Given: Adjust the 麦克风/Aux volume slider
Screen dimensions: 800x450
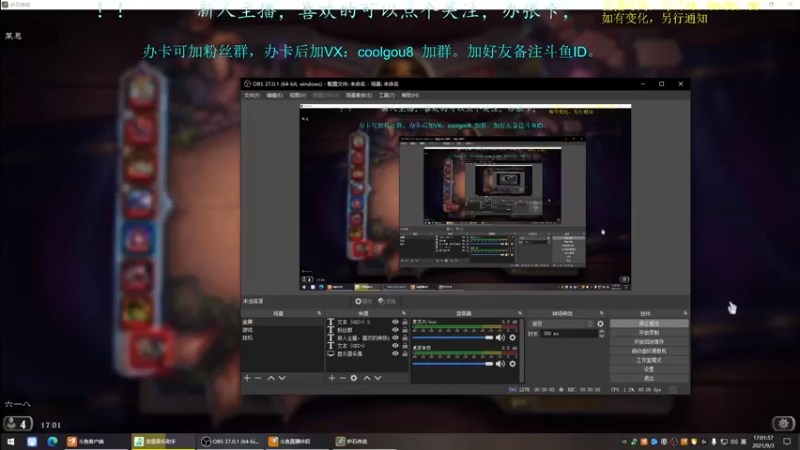Looking at the screenshot, I should click(453, 337).
